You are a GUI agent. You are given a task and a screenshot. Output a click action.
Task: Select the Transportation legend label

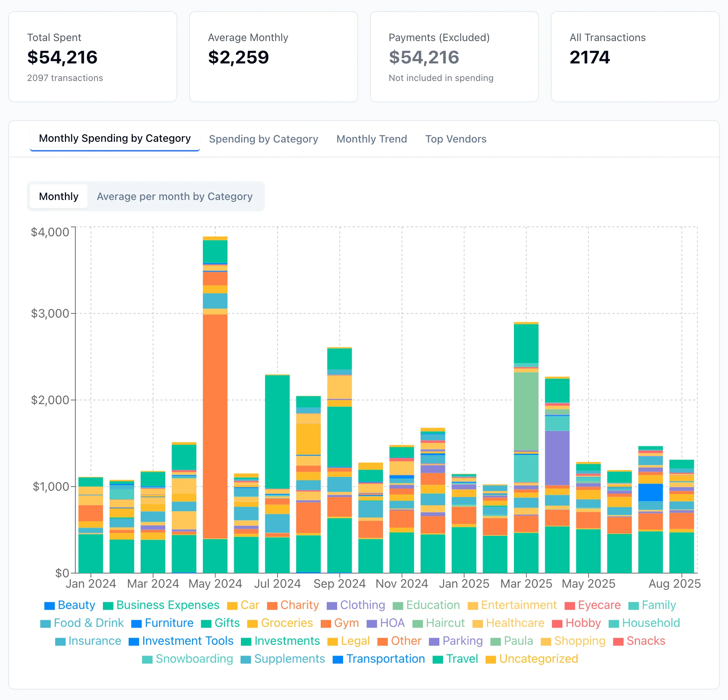[386, 659]
